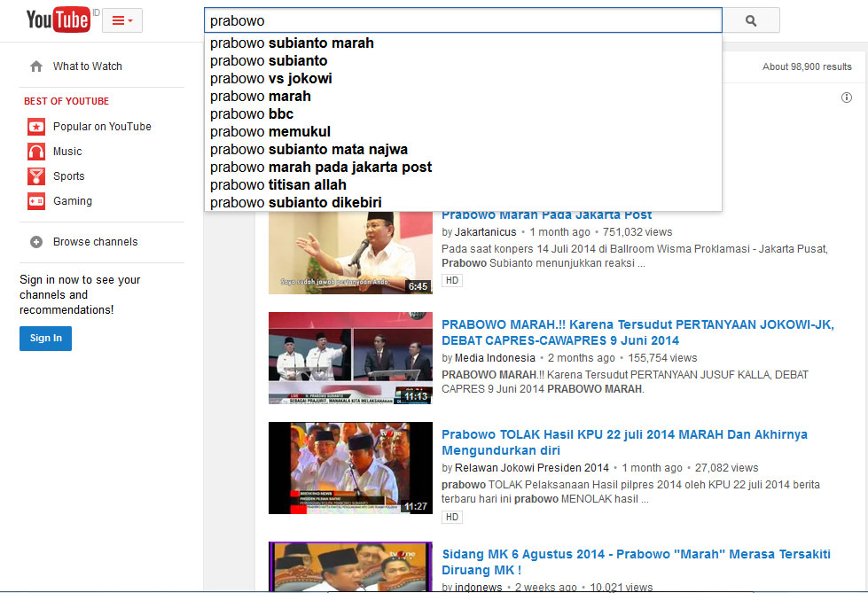Viewport: 868px width, 593px height.
Task: Visit the Media Indonesia channel
Action: 495,358
